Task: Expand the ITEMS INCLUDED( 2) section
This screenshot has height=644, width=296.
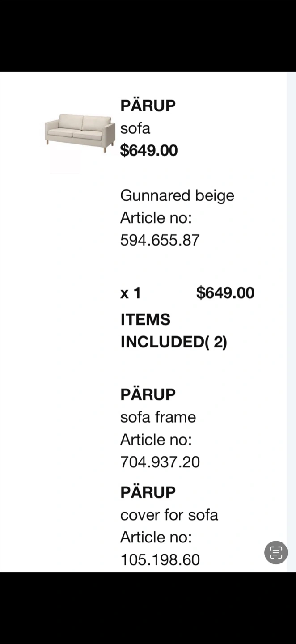Action: [173, 331]
